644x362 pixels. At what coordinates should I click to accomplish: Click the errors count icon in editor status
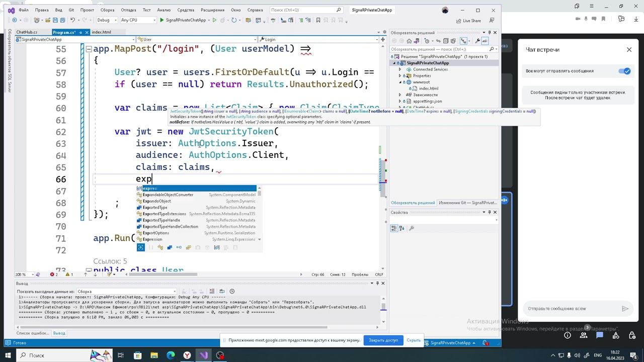click(53, 275)
